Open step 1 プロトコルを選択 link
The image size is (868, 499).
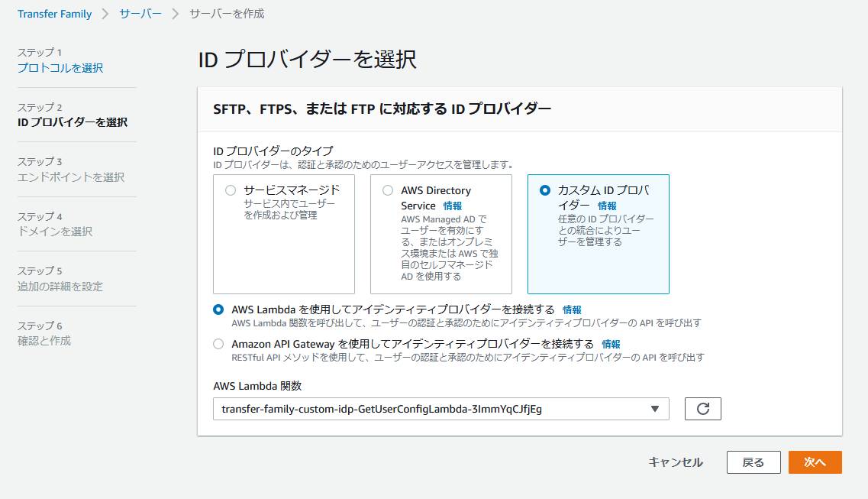tap(60, 67)
